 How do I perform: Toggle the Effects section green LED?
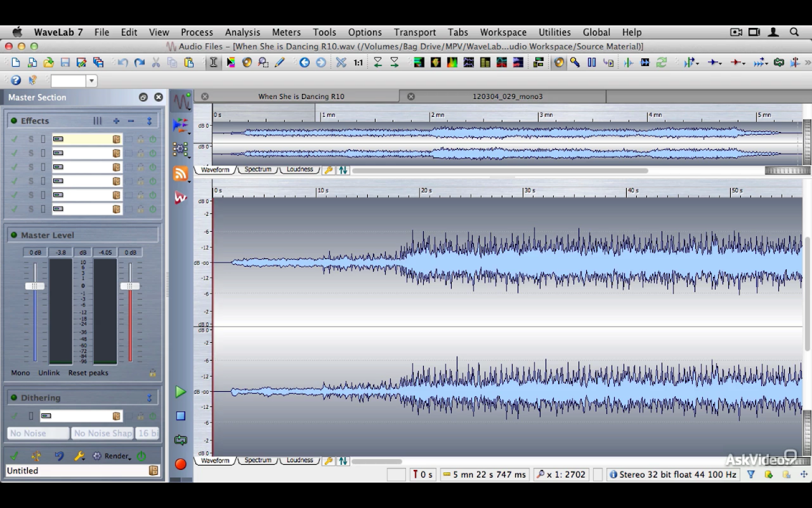(13, 121)
